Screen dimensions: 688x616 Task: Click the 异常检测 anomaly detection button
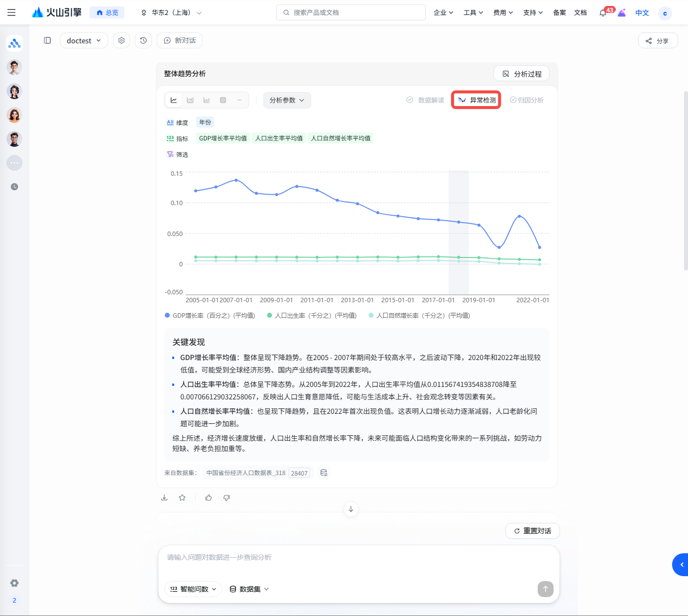click(x=476, y=100)
